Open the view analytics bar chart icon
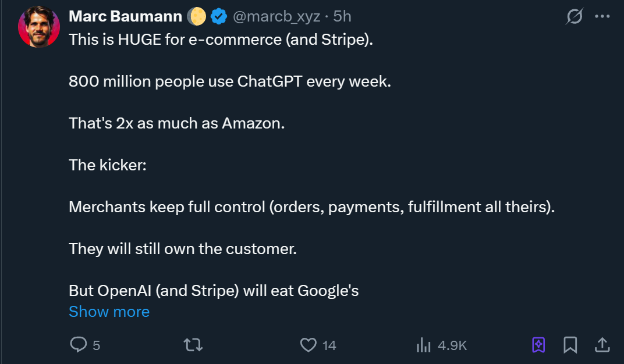624x364 pixels. click(423, 345)
